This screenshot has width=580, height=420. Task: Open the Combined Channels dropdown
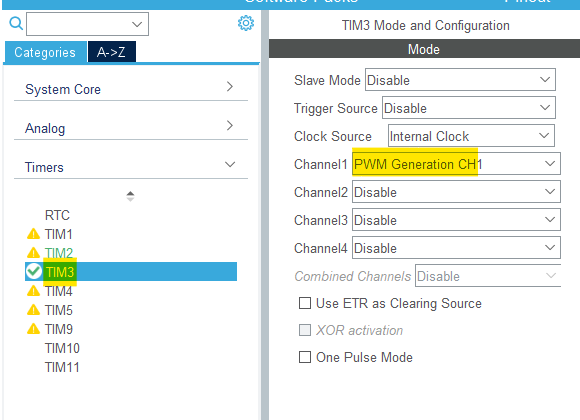(x=488, y=276)
